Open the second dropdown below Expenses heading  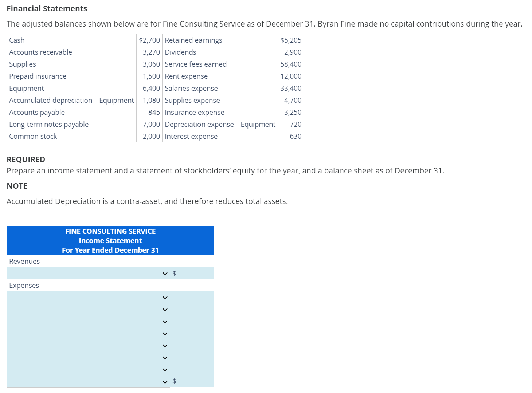[x=165, y=309]
